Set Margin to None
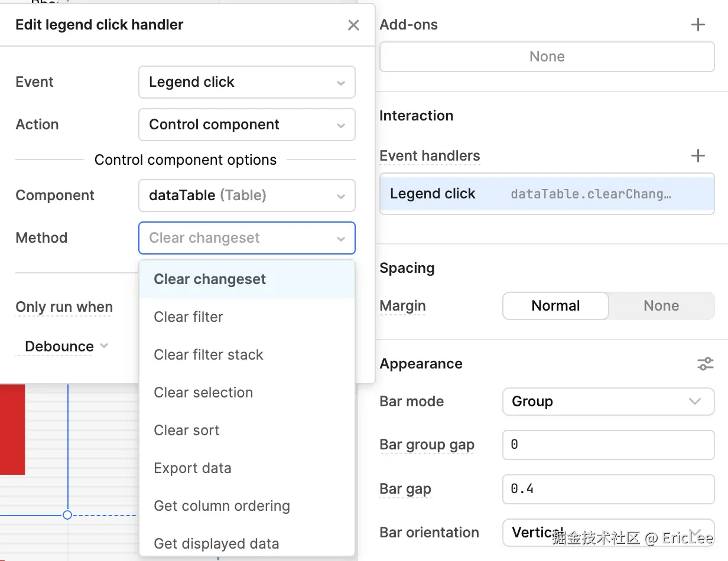The height and width of the screenshot is (561, 728). click(x=661, y=306)
